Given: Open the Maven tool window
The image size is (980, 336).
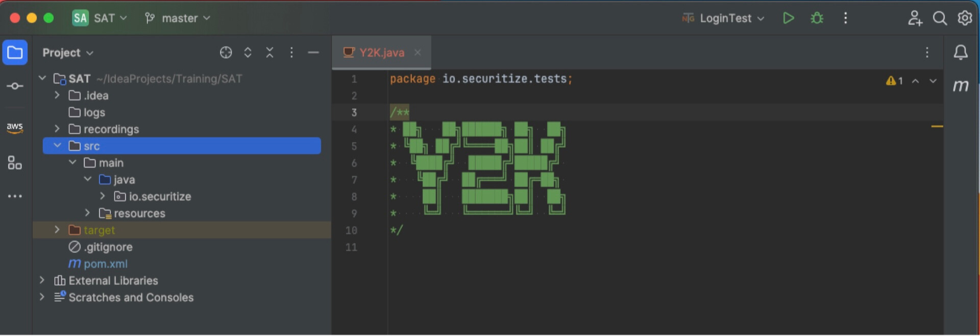Looking at the screenshot, I should [961, 86].
